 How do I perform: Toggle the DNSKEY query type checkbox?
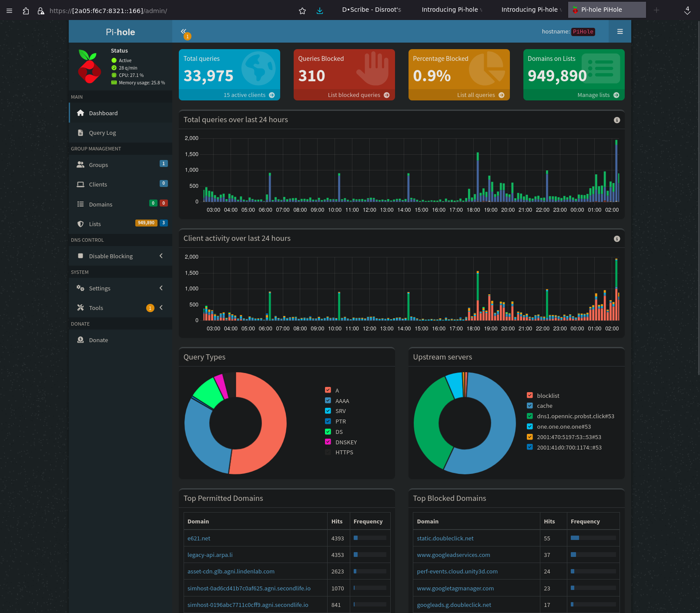coord(328,442)
